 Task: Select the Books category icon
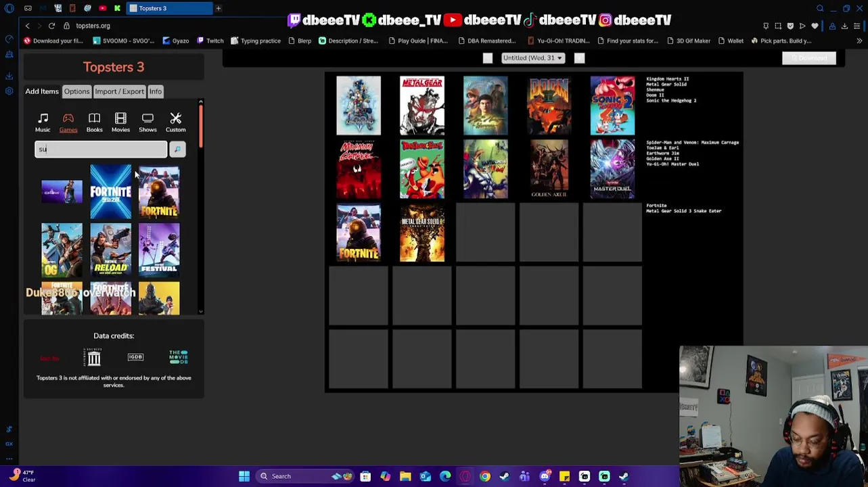[94, 122]
